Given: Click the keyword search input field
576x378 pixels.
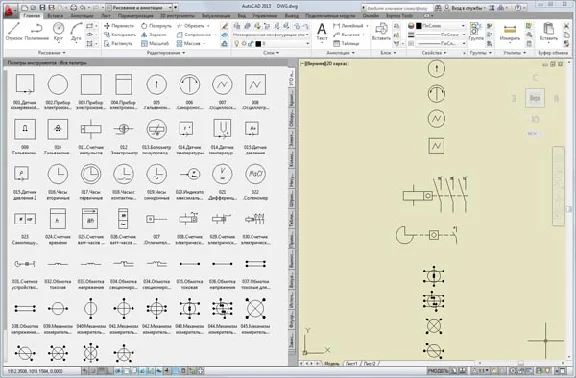Looking at the screenshot, I should coord(399,7).
